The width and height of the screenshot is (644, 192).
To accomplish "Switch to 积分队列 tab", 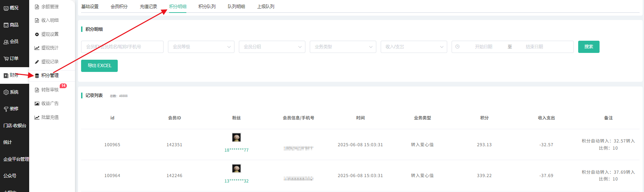I will tap(207, 6).
